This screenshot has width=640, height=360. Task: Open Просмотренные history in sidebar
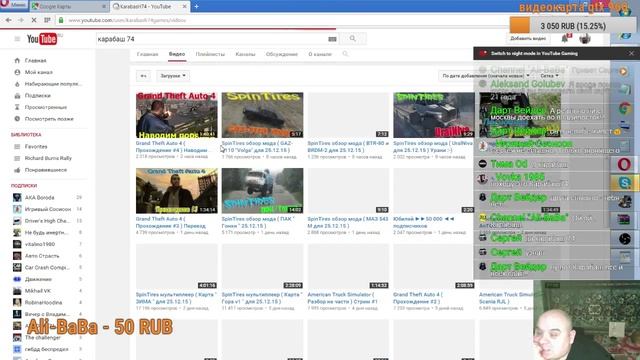tap(46, 107)
